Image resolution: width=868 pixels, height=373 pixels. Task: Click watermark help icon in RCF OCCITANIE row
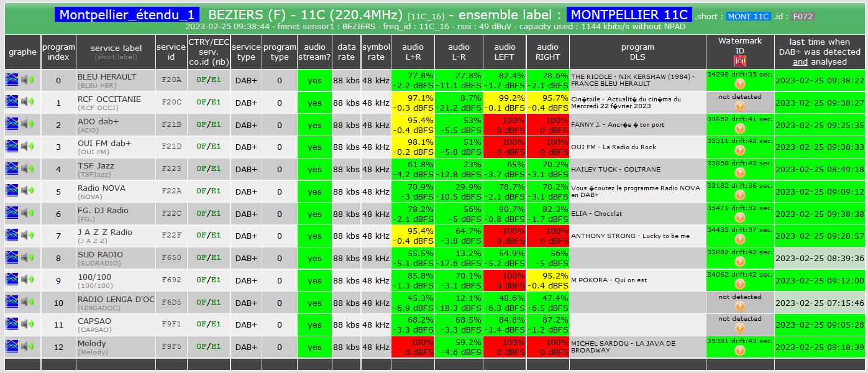tap(739, 106)
